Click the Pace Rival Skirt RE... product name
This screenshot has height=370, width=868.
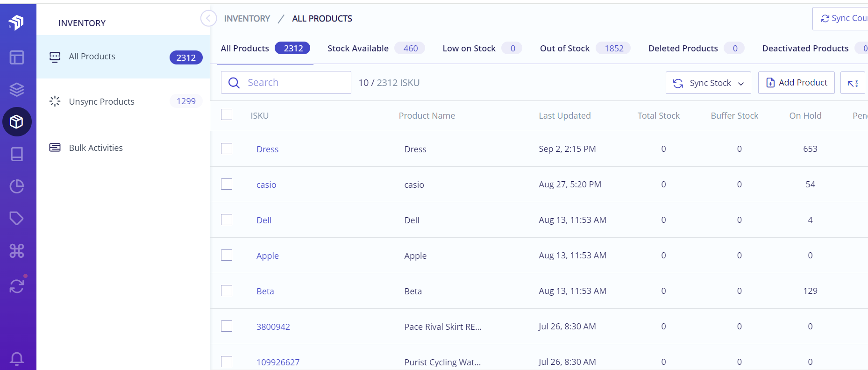point(443,327)
